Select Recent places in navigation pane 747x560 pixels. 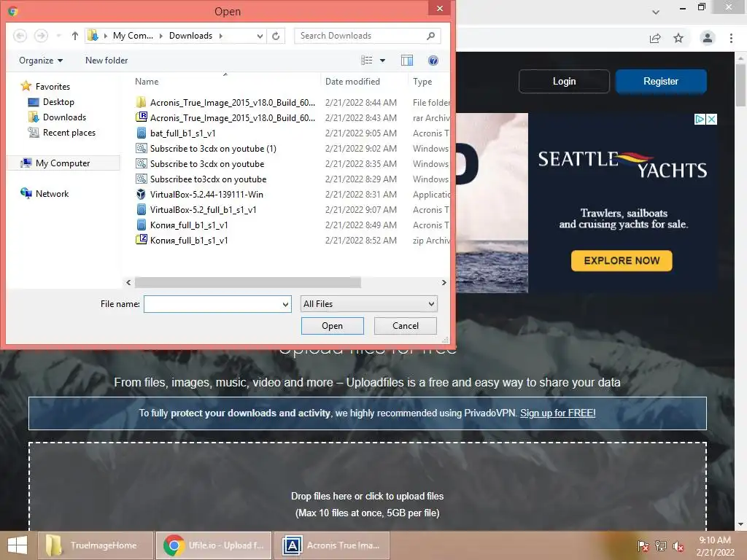[62, 133]
